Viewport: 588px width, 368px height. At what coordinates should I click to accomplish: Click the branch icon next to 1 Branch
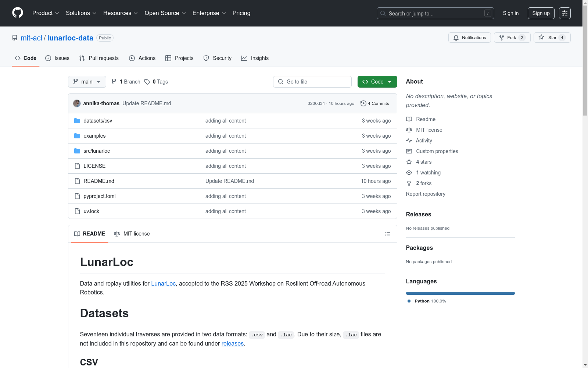click(114, 82)
